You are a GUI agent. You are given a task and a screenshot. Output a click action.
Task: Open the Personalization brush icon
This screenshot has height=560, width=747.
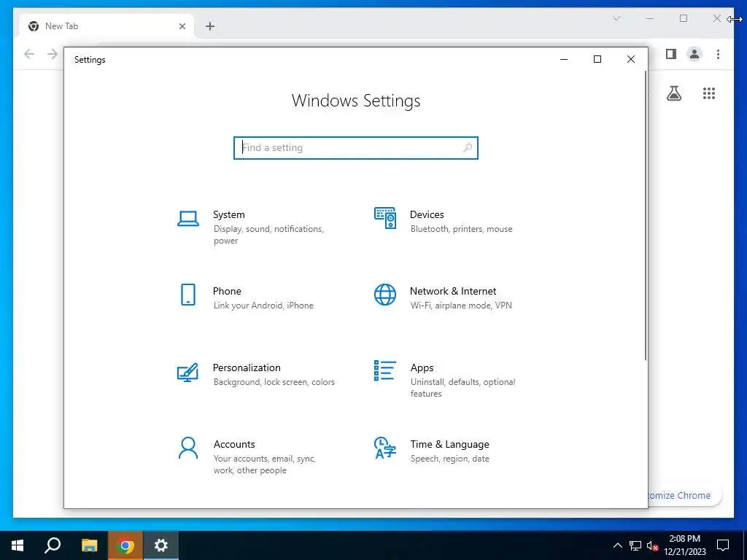(187, 372)
